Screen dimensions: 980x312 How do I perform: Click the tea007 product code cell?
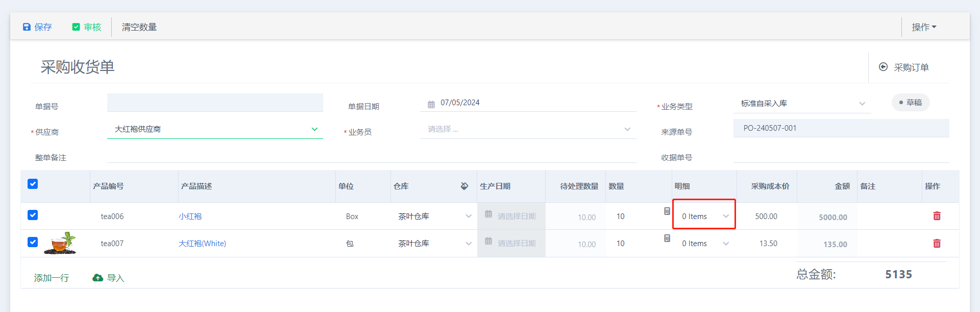[112, 244]
